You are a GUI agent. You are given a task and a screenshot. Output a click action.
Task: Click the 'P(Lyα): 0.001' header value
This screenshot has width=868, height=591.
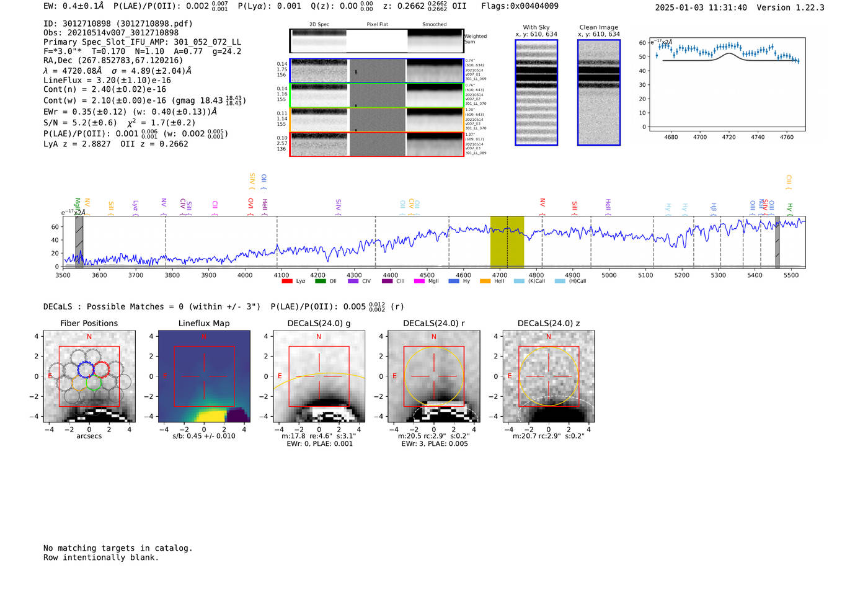coord(269,6)
